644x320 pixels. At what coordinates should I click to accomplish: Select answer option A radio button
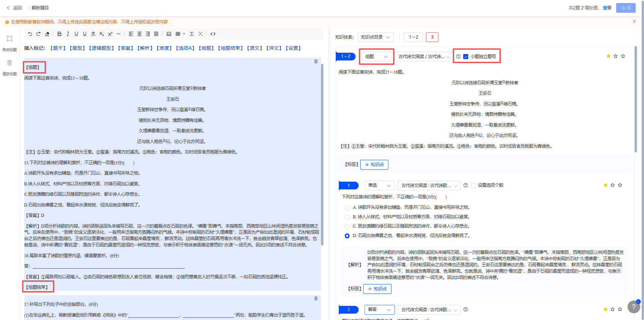click(x=347, y=208)
